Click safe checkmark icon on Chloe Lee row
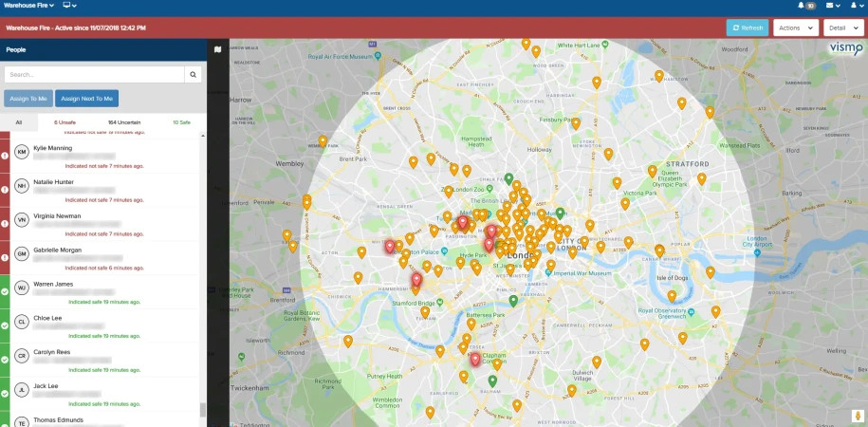 5,325
